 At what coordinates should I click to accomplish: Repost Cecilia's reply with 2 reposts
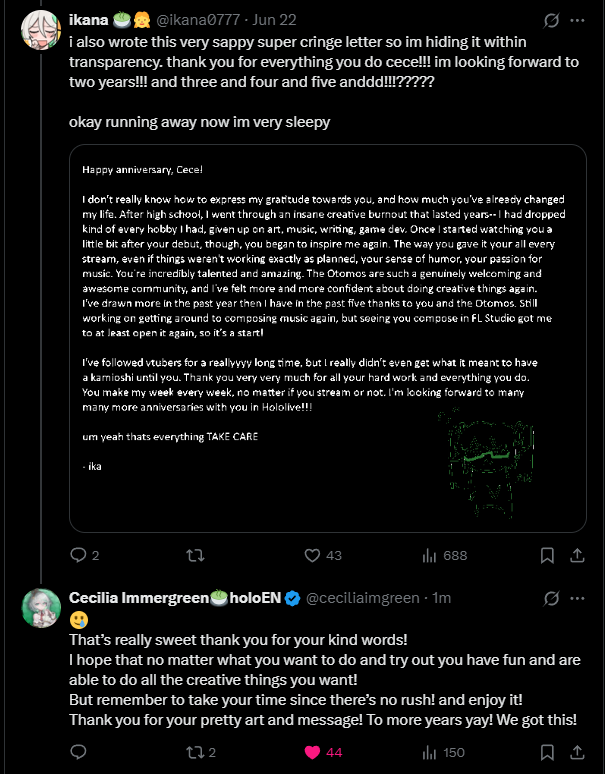(x=196, y=752)
